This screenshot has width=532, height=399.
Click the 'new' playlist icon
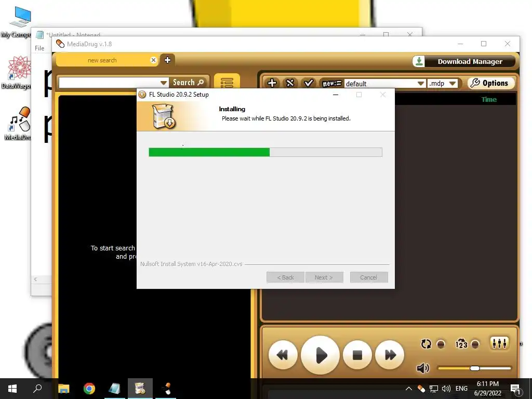click(x=331, y=84)
